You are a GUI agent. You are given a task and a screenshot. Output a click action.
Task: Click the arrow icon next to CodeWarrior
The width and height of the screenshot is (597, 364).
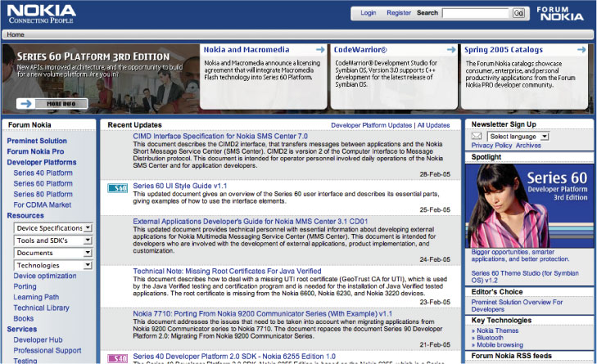click(x=451, y=50)
